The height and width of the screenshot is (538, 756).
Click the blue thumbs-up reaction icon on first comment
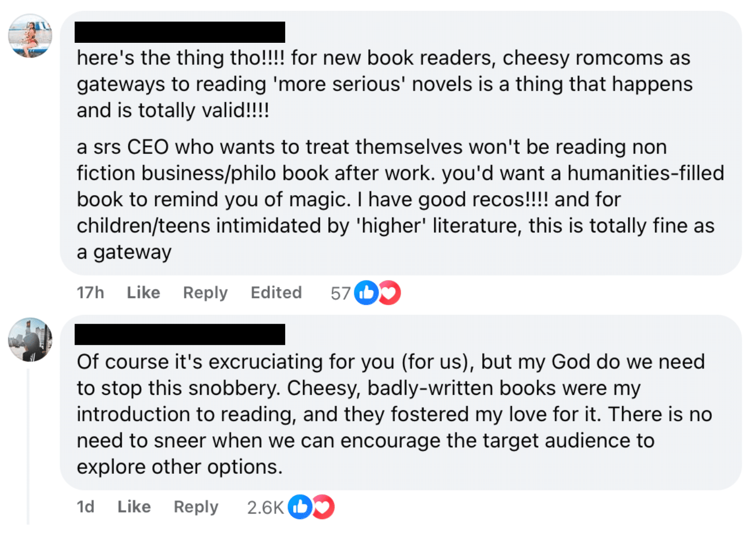tap(366, 292)
